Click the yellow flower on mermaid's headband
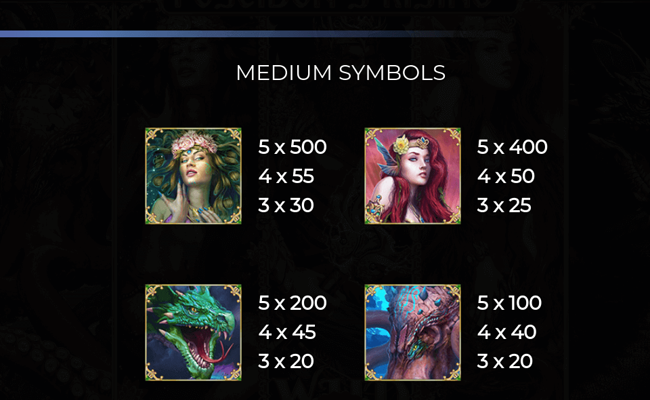 tap(402, 145)
